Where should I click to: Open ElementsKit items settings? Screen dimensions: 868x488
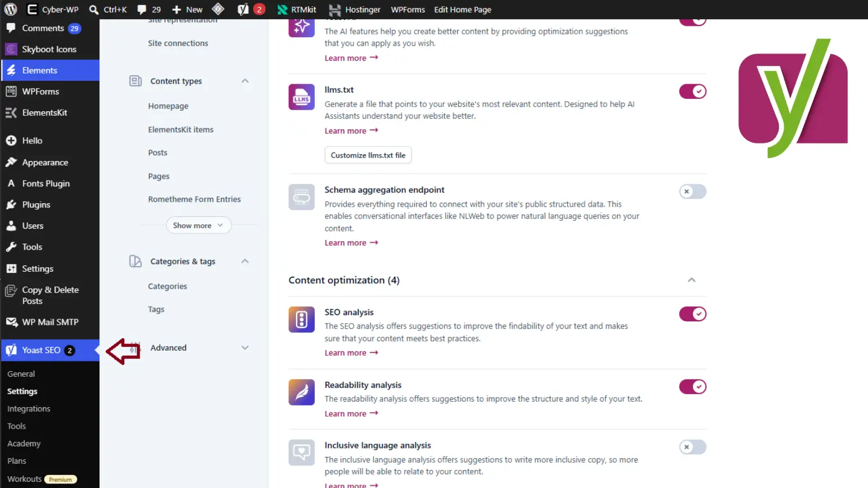(x=180, y=130)
